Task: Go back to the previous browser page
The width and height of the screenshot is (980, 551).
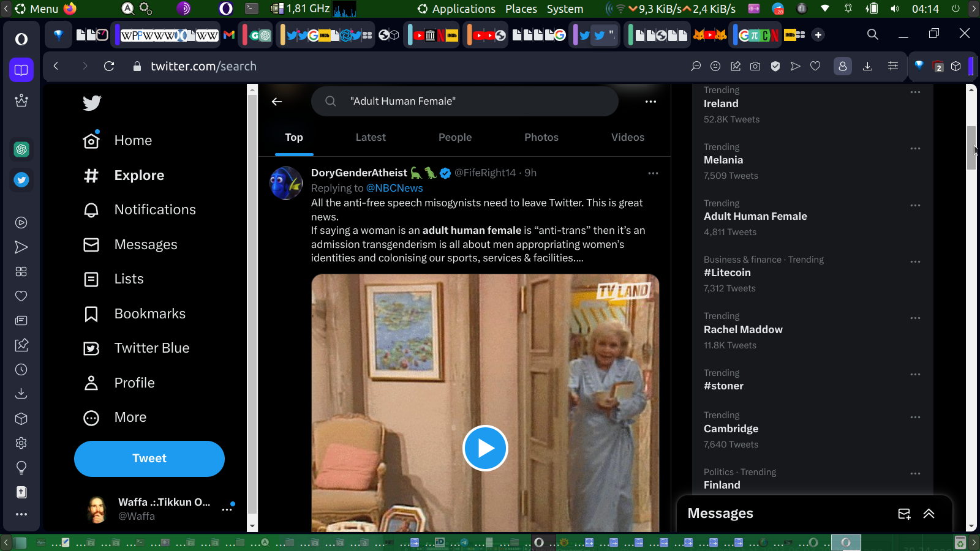Action: click(56, 66)
